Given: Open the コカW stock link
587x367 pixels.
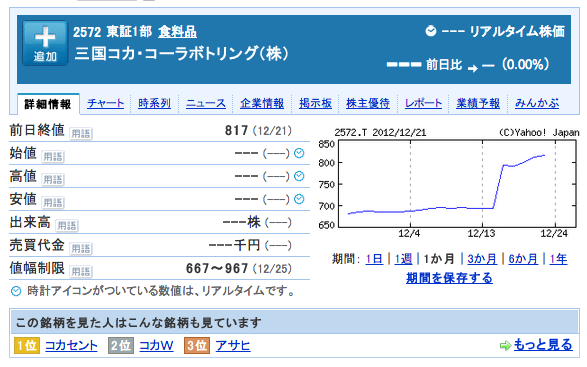Looking at the screenshot, I should (x=156, y=345).
